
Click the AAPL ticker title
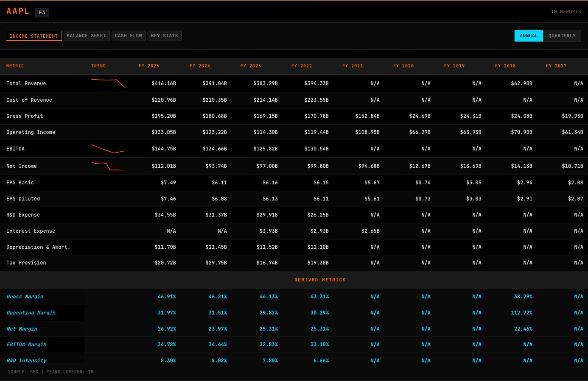tap(18, 11)
